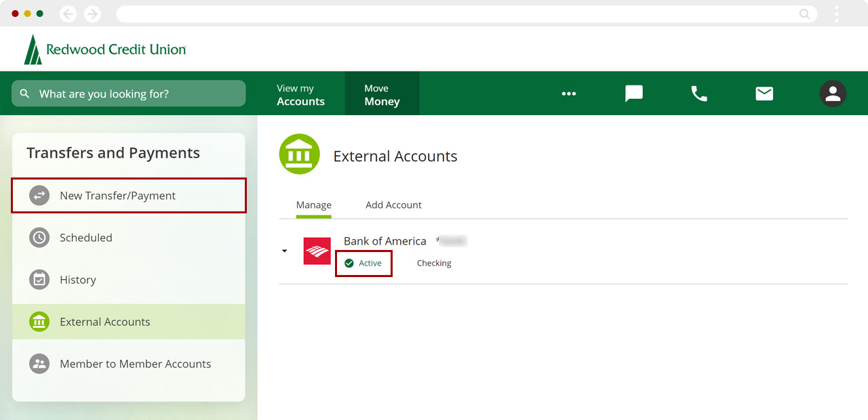Click the green External Accounts header icon
The height and width of the screenshot is (420, 868).
pyautogui.click(x=299, y=154)
